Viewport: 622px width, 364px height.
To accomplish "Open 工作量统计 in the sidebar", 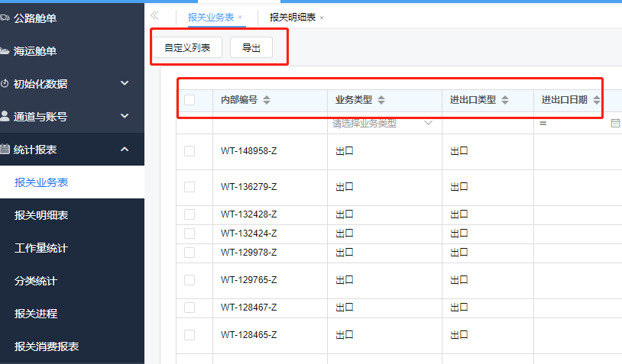I will pos(72,248).
